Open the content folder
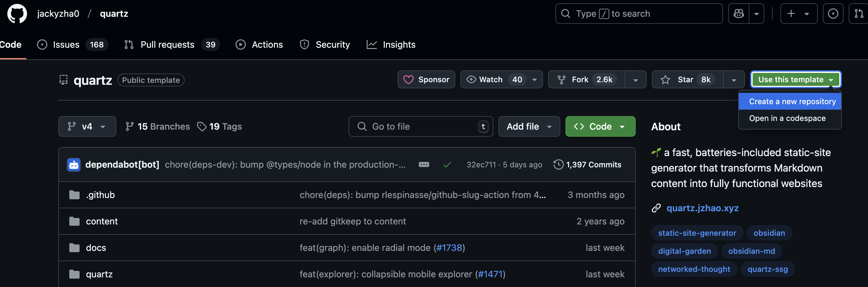Screen dimensions: 868x287 [102, 221]
